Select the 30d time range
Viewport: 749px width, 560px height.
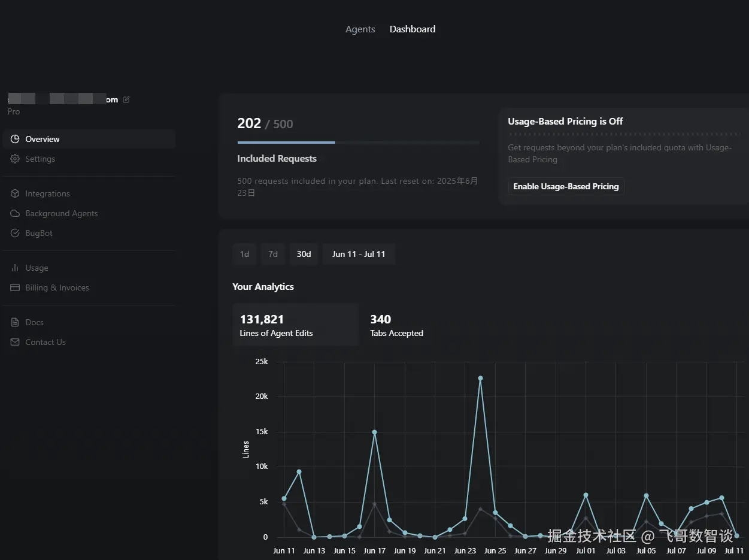point(304,254)
